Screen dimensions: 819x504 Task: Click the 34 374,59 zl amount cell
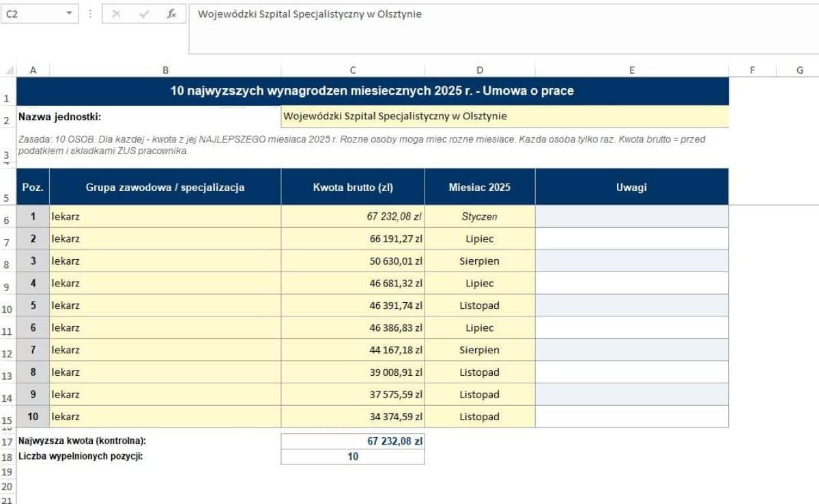click(x=353, y=417)
